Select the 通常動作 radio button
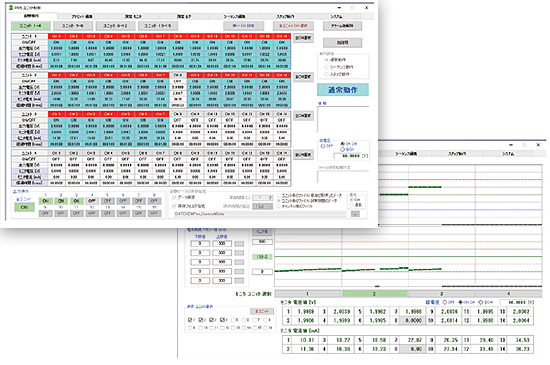Viewport: 550px width, 365px height. (327, 60)
